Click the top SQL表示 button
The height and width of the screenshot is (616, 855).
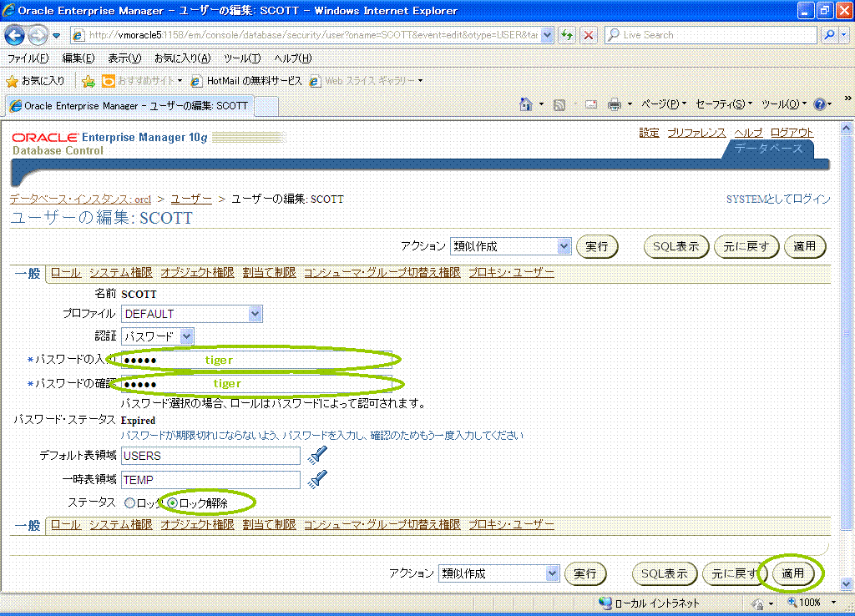pyautogui.click(x=676, y=246)
